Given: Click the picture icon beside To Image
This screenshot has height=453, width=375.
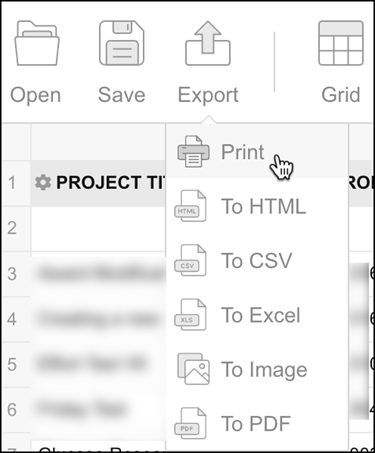Looking at the screenshot, I should 193,369.
